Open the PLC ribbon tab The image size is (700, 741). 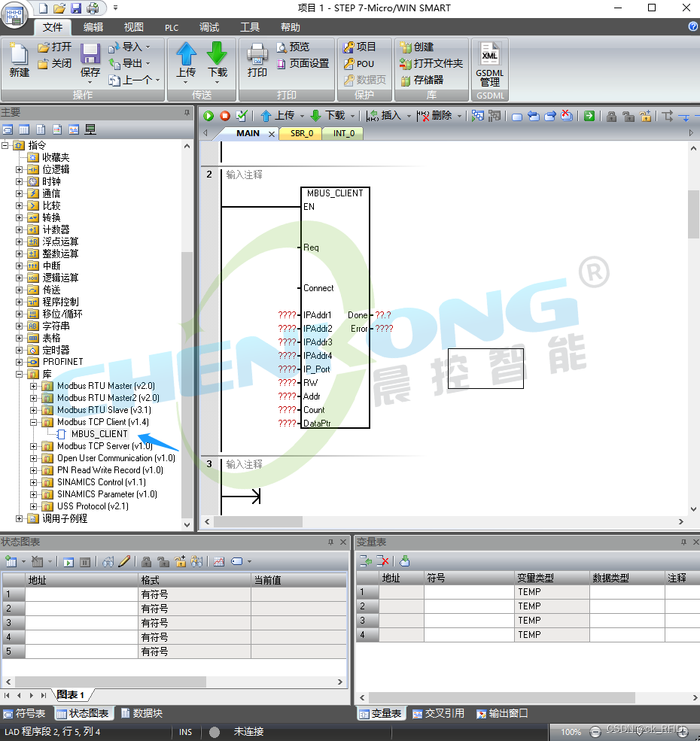(x=172, y=28)
